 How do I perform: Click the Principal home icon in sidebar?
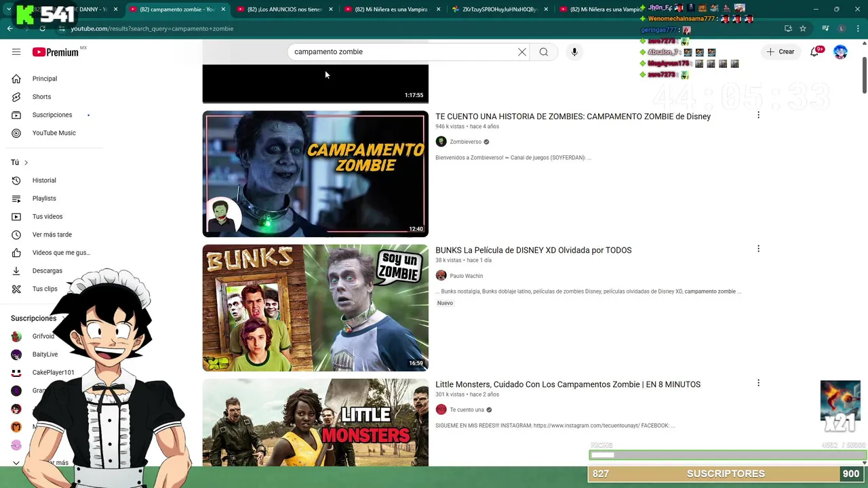point(16,79)
